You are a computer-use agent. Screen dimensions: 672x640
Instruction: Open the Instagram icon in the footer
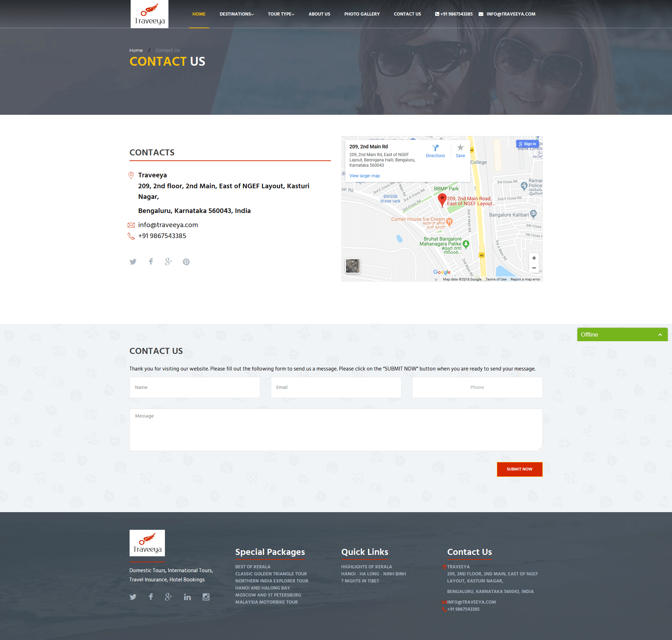tap(206, 597)
